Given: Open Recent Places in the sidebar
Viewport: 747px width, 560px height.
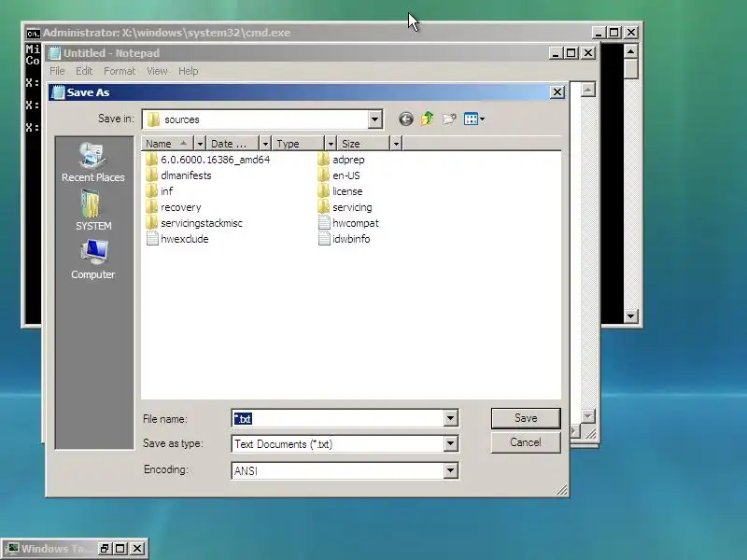Looking at the screenshot, I should (x=92, y=162).
